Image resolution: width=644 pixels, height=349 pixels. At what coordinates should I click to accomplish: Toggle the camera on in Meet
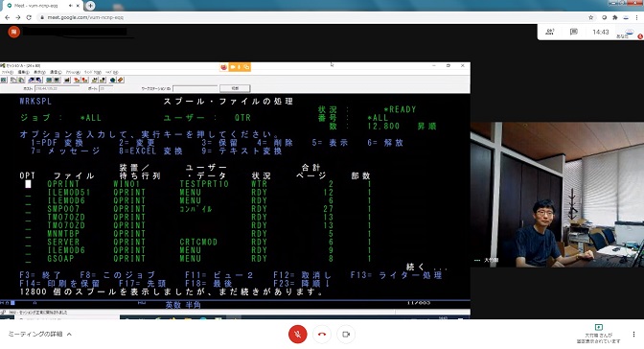[346, 335]
